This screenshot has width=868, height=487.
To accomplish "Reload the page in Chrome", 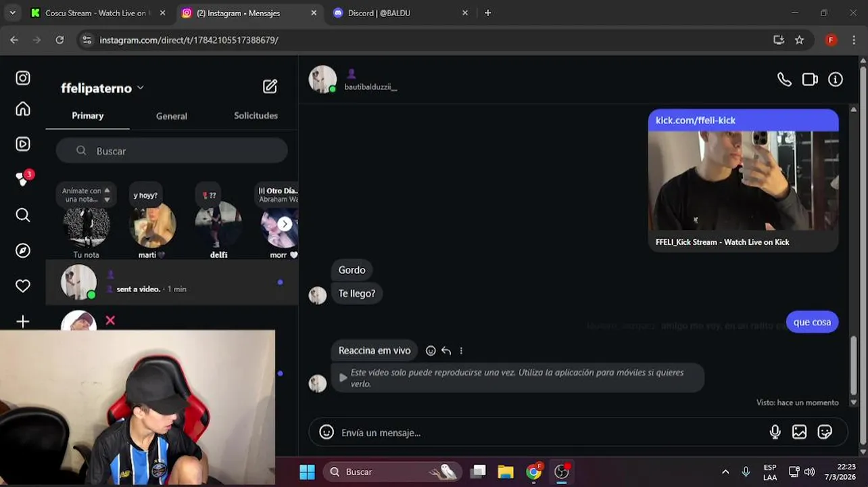I will [x=59, y=40].
